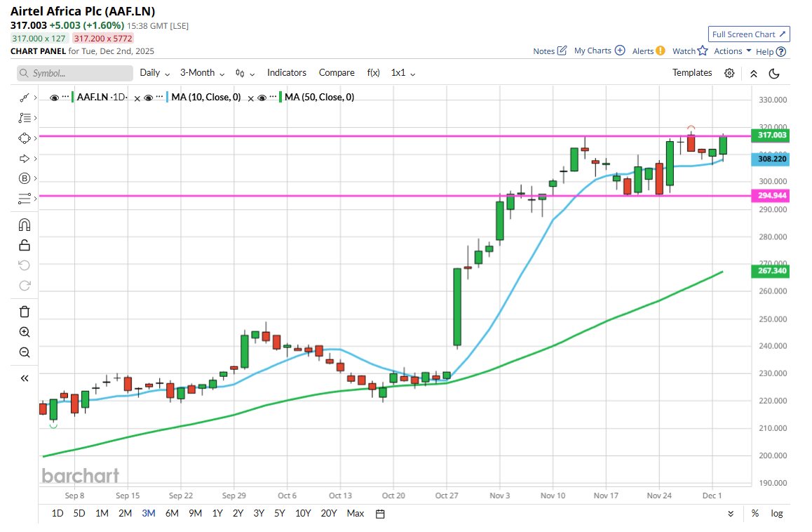This screenshot has width=812, height=532.
Task: Zoom out using the minus magnifier
Action: point(25,352)
